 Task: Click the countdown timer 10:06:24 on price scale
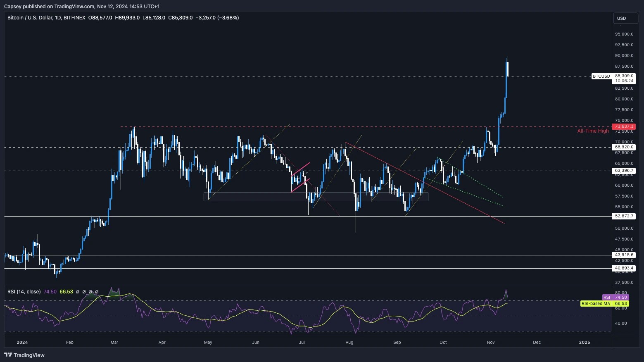click(x=624, y=81)
